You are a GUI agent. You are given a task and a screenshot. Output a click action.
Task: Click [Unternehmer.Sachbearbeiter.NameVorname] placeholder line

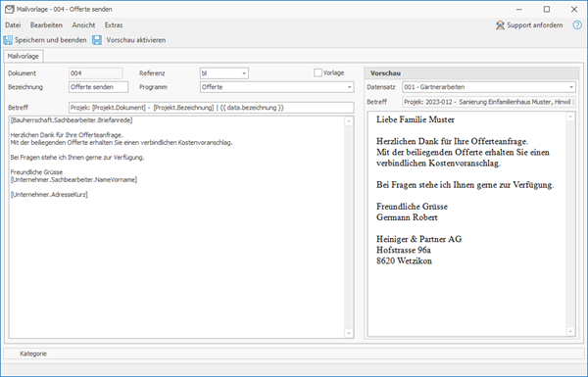click(x=73, y=180)
